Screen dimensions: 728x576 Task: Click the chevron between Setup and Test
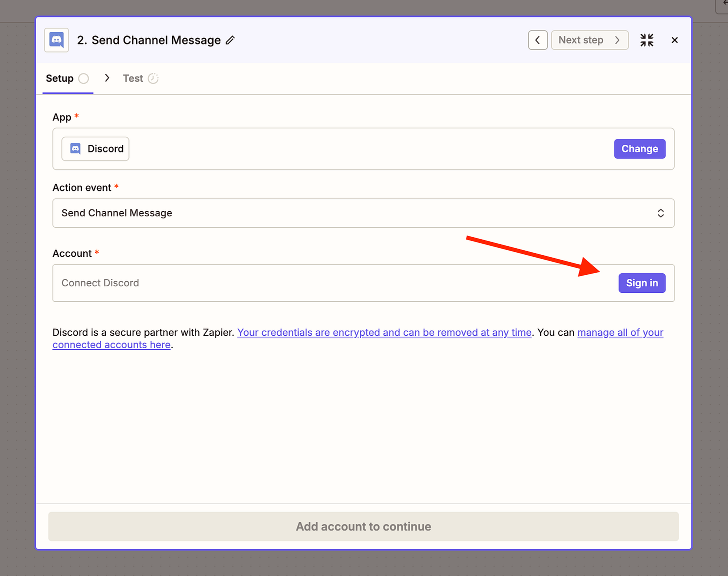(107, 78)
